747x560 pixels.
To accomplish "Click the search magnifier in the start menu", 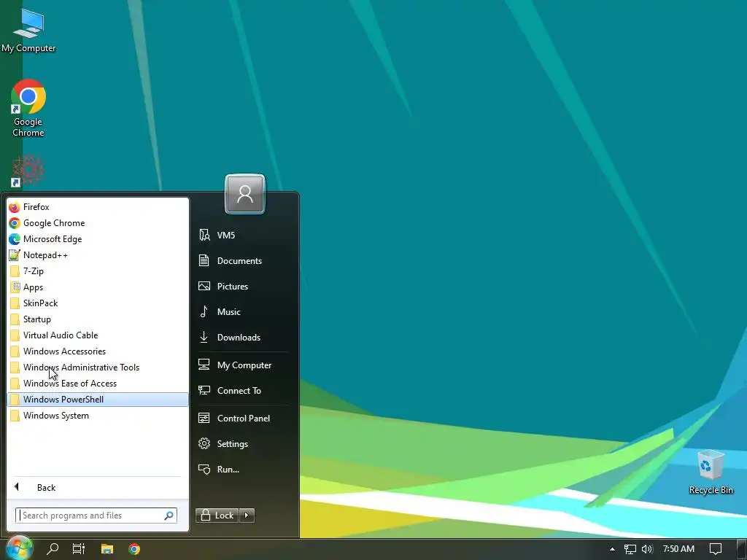I will click(169, 516).
